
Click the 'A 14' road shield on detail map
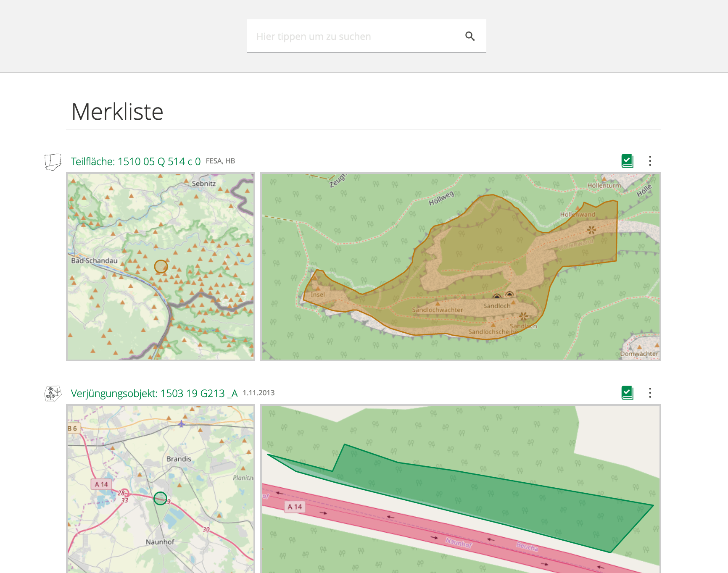(295, 507)
